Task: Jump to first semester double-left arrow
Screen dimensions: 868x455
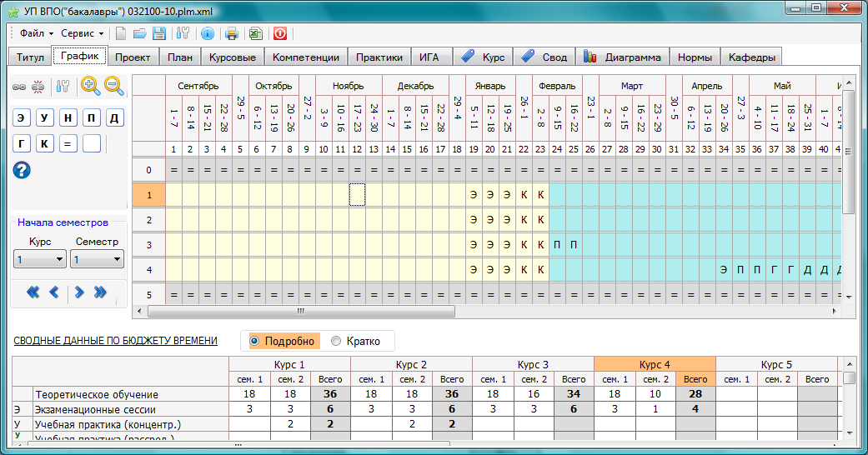Action: coord(33,292)
